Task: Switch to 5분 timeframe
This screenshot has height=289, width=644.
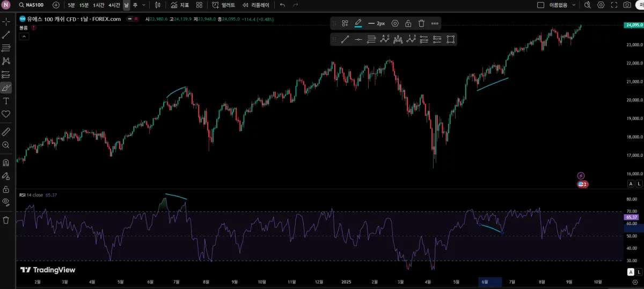Action: click(x=71, y=5)
